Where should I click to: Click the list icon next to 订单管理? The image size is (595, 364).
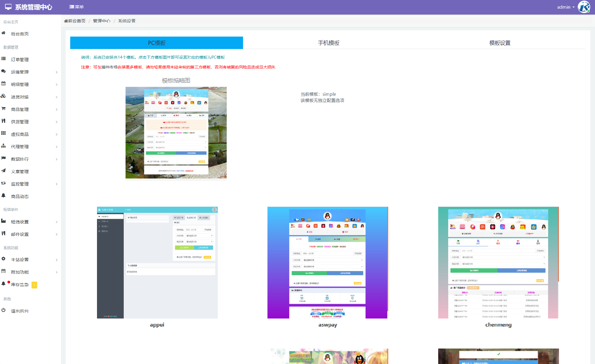4,59
